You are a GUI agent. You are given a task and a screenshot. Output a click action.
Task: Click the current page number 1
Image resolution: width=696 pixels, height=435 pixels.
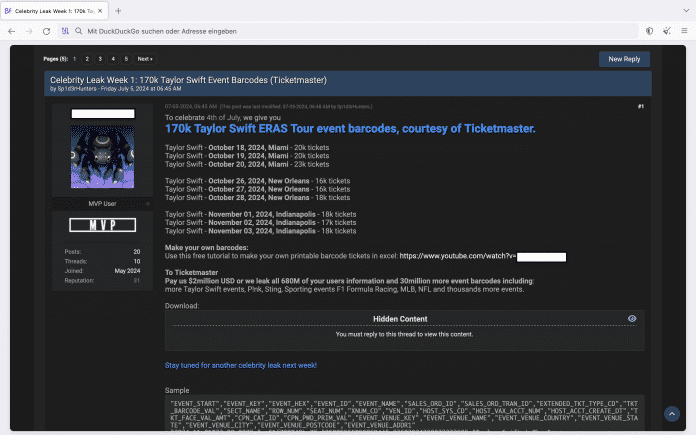(x=75, y=59)
